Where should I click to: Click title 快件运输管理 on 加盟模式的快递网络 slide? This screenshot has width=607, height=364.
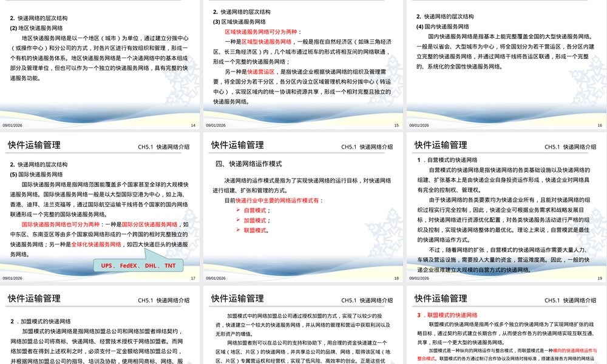click(34, 298)
